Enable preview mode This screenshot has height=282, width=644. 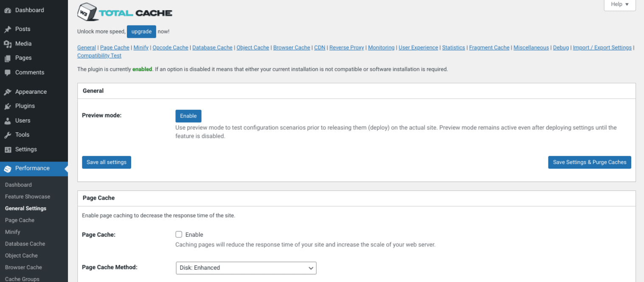188,116
